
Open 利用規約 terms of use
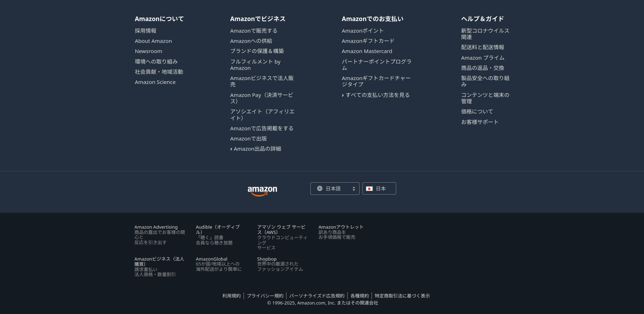231,296
